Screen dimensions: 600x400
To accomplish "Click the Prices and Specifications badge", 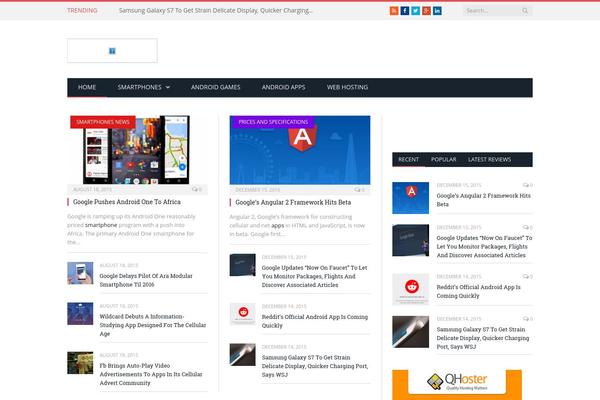I will (273, 122).
